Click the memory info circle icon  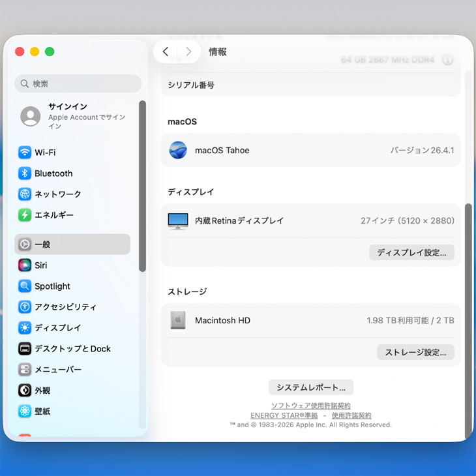click(447, 60)
